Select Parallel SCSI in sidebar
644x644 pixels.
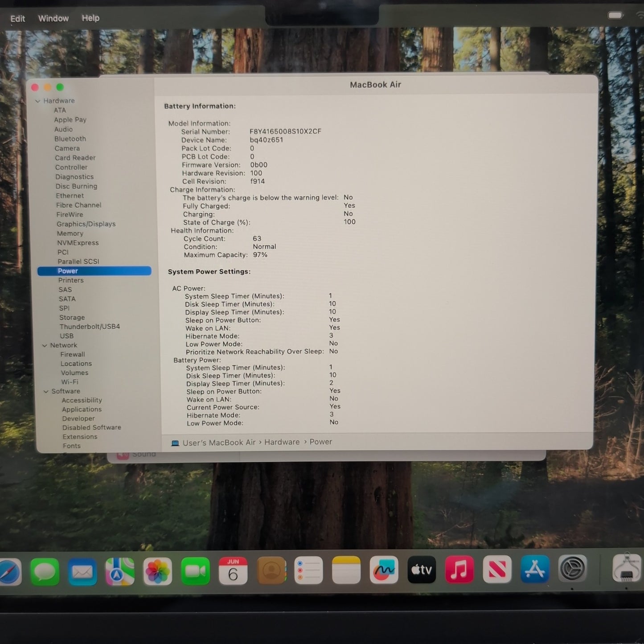click(78, 262)
